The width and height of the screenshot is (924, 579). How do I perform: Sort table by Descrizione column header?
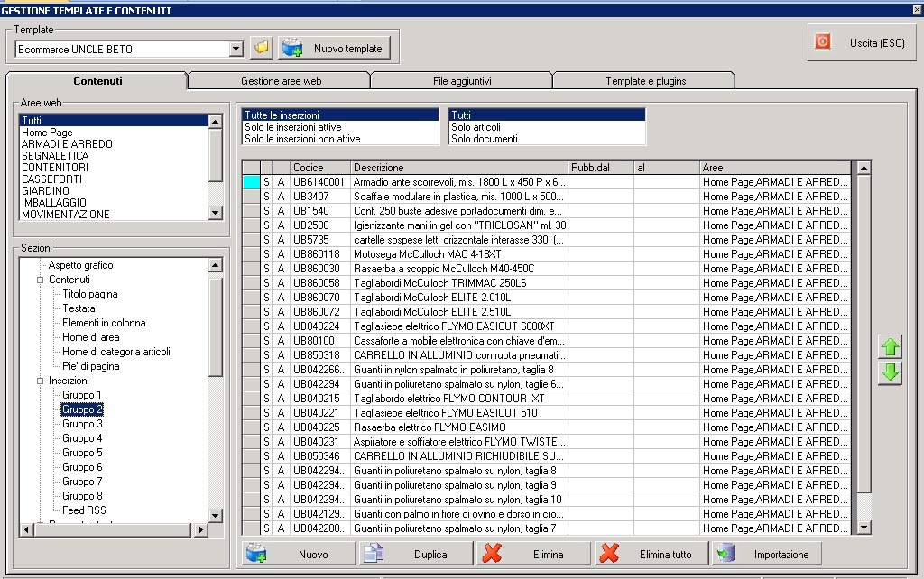459,168
